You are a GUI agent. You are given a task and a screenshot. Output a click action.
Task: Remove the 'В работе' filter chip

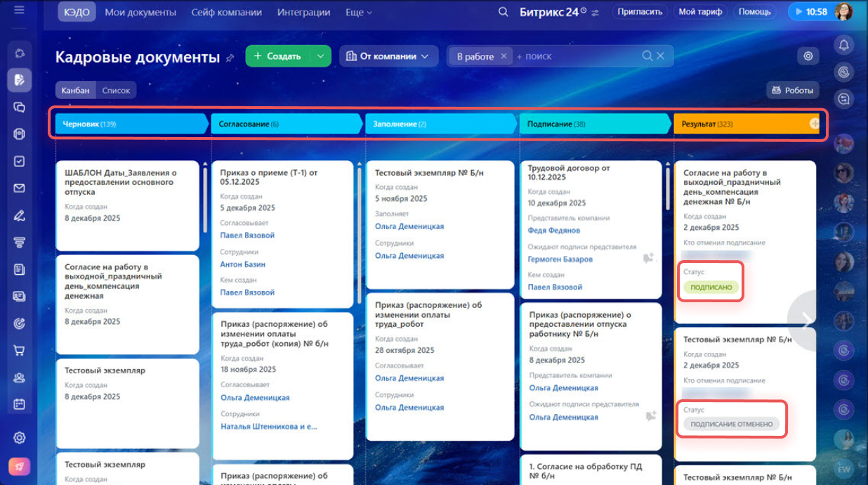pyautogui.click(x=504, y=56)
